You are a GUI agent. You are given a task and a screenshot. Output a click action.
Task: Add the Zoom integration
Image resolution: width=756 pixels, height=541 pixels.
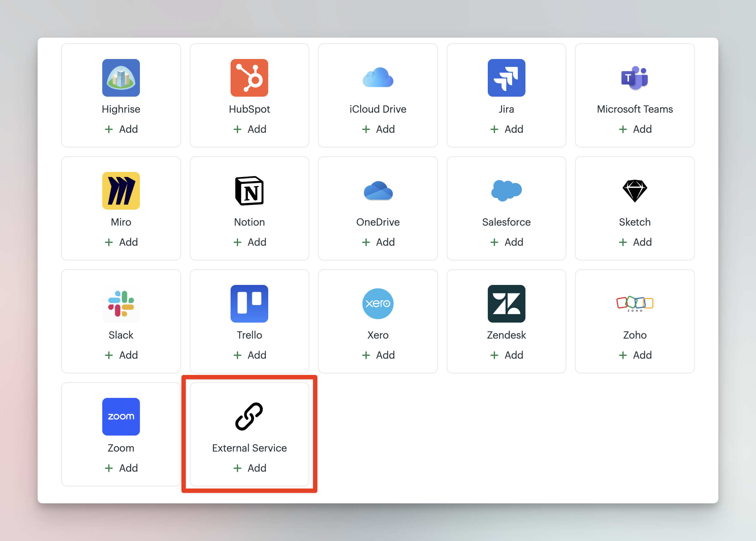pos(121,468)
